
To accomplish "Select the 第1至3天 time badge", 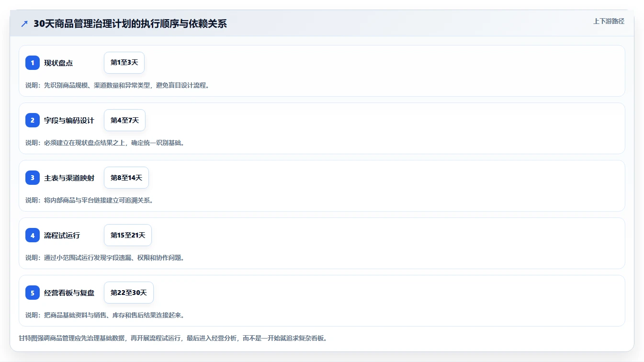I will pyautogui.click(x=124, y=63).
